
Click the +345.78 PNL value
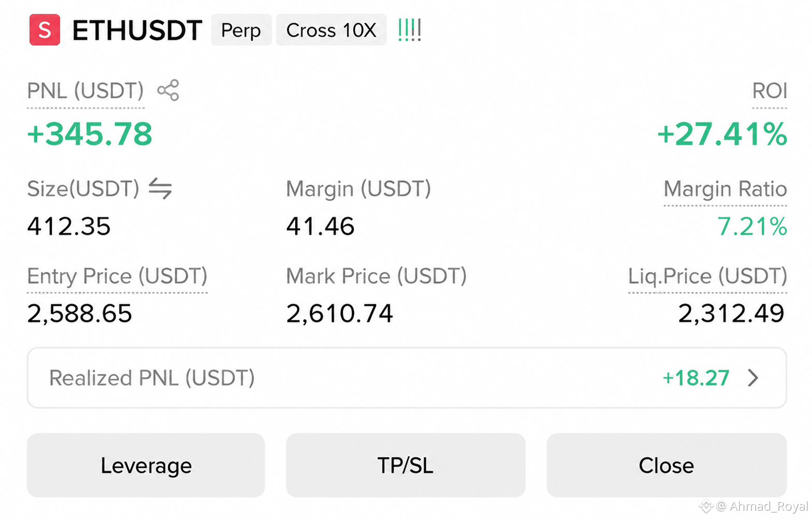(90, 134)
